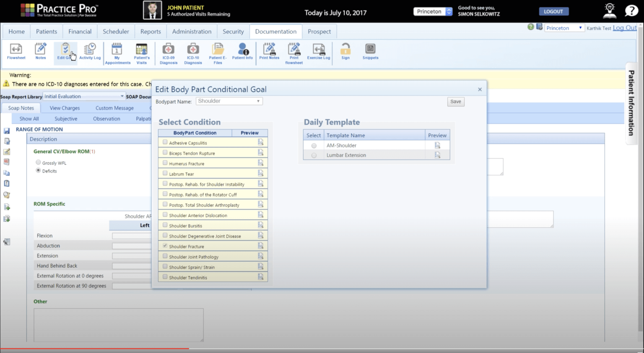Viewport: 644px width, 353px height.
Task: Preview the AM-Shoulder template
Action: [437, 145]
